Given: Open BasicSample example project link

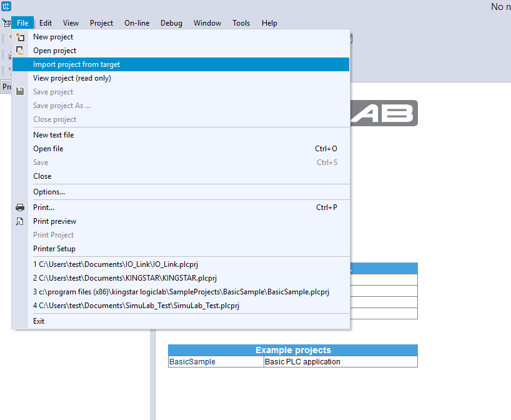Looking at the screenshot, I should tap(192, 362).
